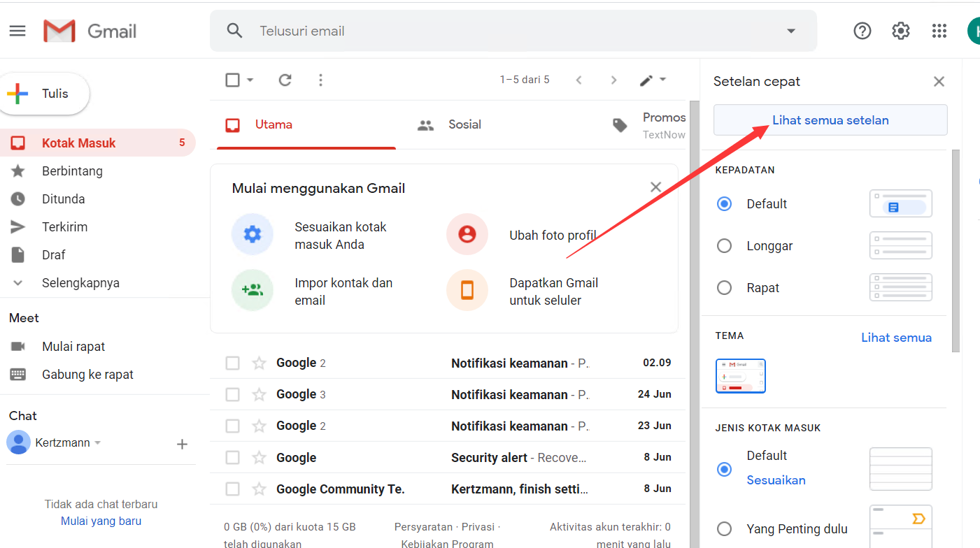This screenshot has width=980, height=548.
Task: Star the Security alert email
Action: click(x=260, y=458)
